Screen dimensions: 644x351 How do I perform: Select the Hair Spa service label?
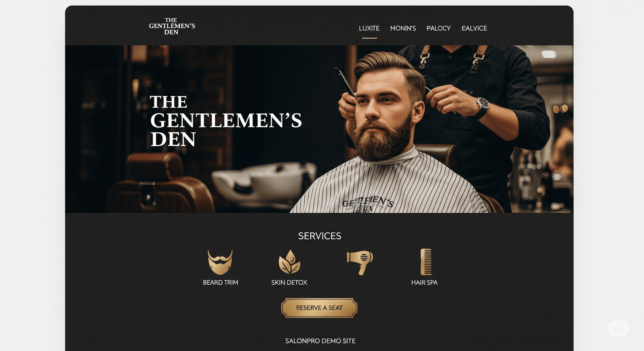(424, 283)
